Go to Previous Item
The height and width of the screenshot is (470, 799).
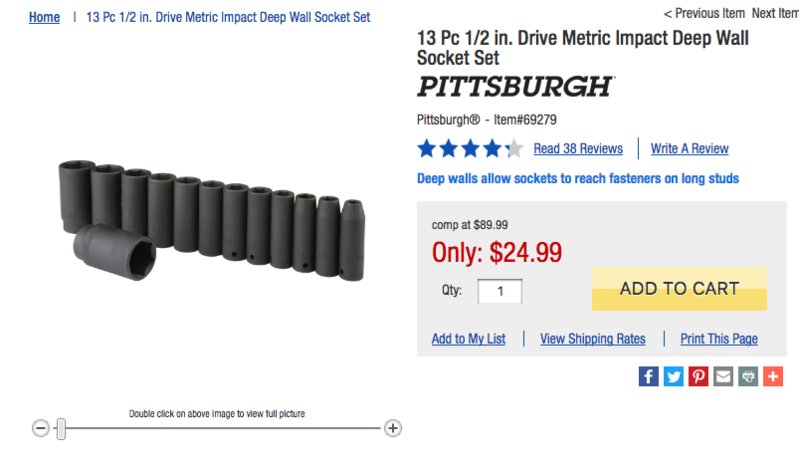tap(704, 13)
